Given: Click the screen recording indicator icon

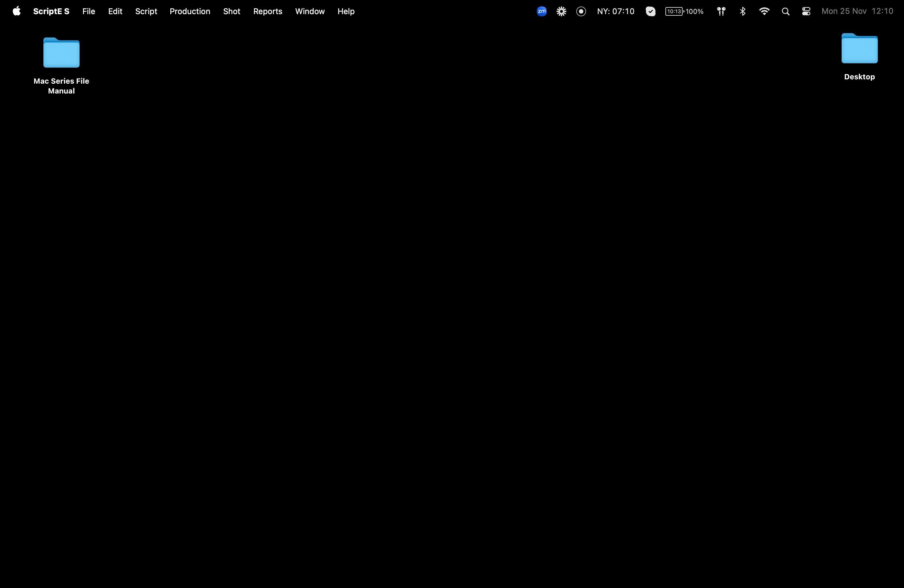Looking at the screenshot, I should 581,11.
